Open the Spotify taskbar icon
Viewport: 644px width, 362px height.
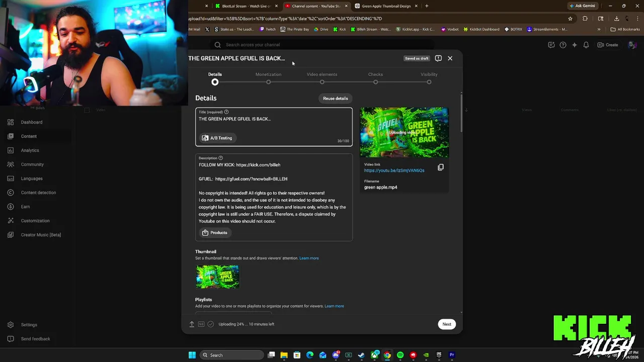400,355
